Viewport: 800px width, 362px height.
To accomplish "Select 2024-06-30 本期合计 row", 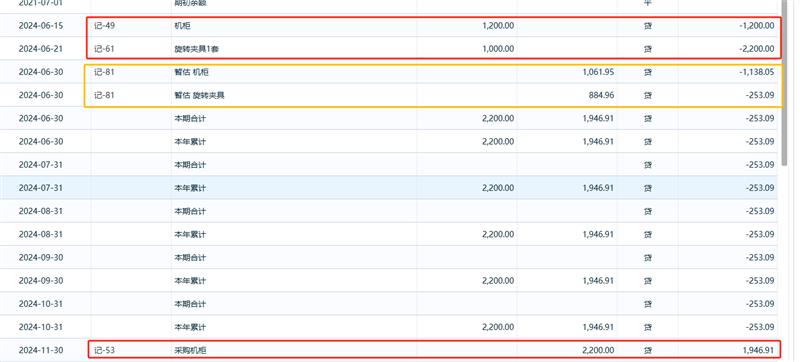I will pos(389,118).
